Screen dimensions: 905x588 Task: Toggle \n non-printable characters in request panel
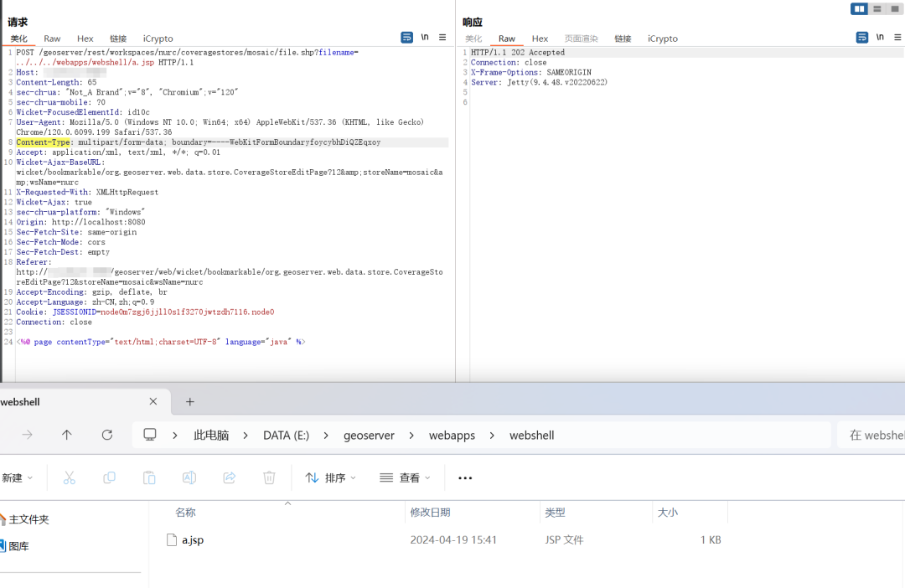(x=425, y=37)
